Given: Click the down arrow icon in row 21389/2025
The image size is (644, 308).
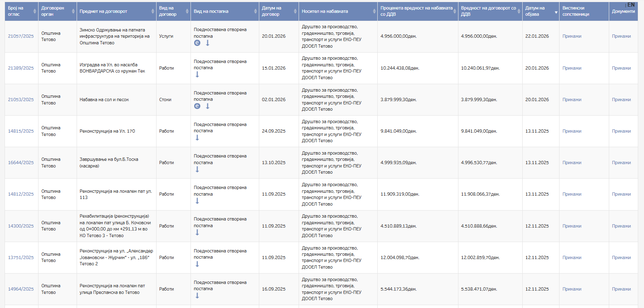Looking at the screenshot, I should [197, 75].
